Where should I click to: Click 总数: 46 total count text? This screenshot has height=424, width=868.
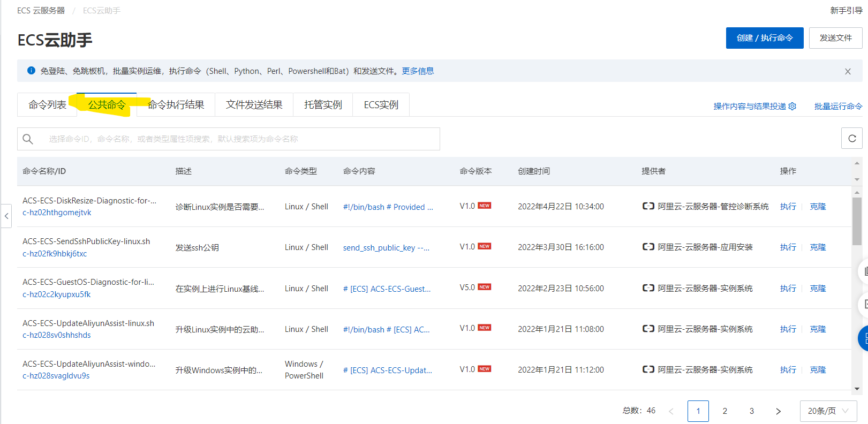[639, 411]
